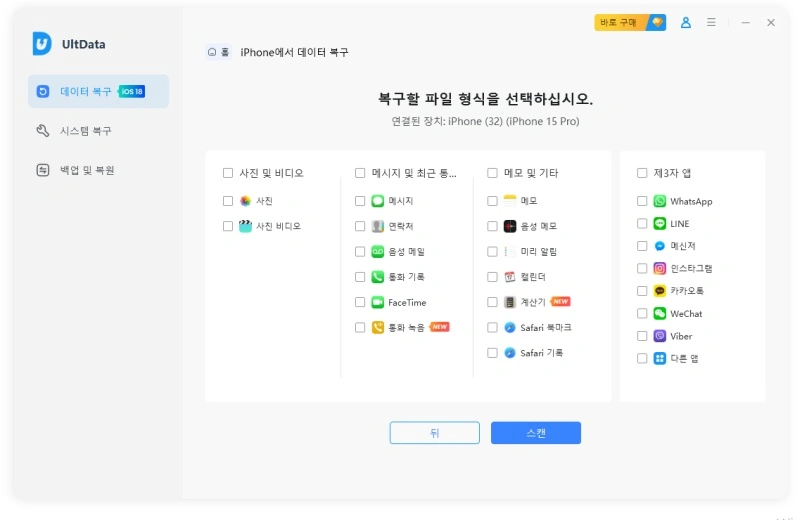The height and width of the screenshot is (520, 802).
Task: Click the 홈 home icon in breadcrumb
Action: [212, 52]
